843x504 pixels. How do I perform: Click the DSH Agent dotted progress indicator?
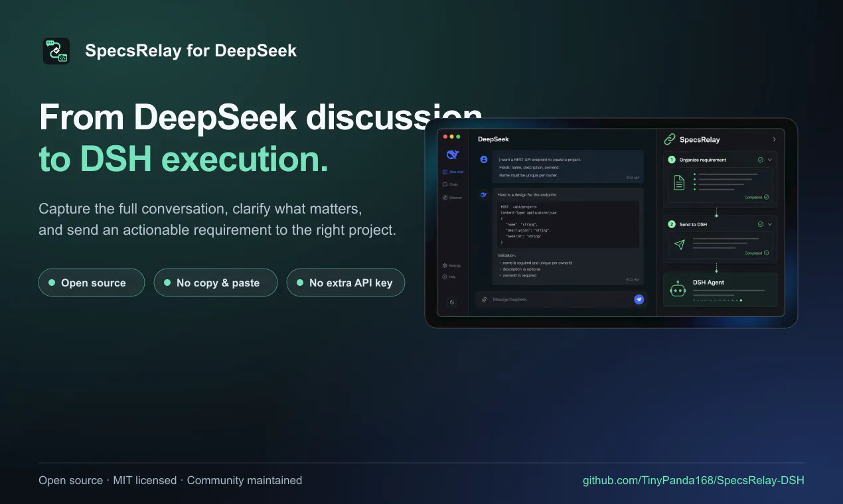tap(718, 300)
